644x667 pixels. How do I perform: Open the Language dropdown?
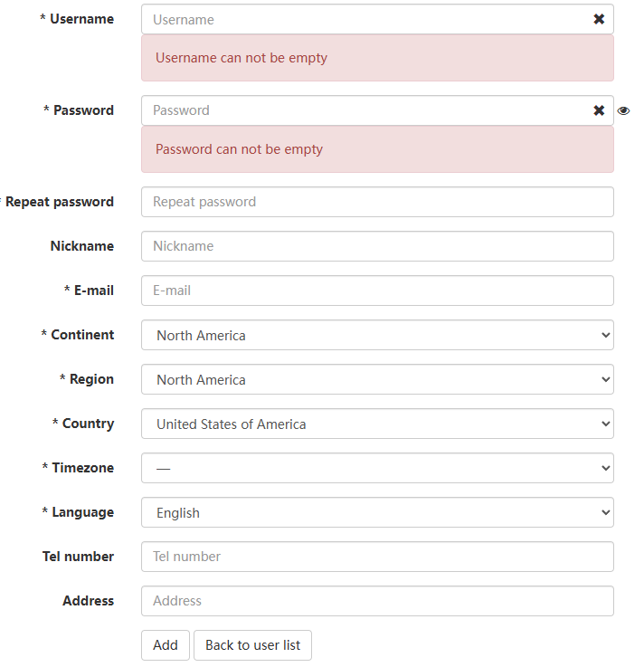pos(377,512)
